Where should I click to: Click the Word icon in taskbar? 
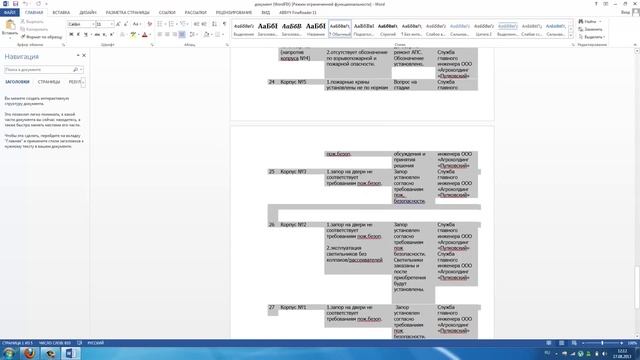click(x=71, y=353)
